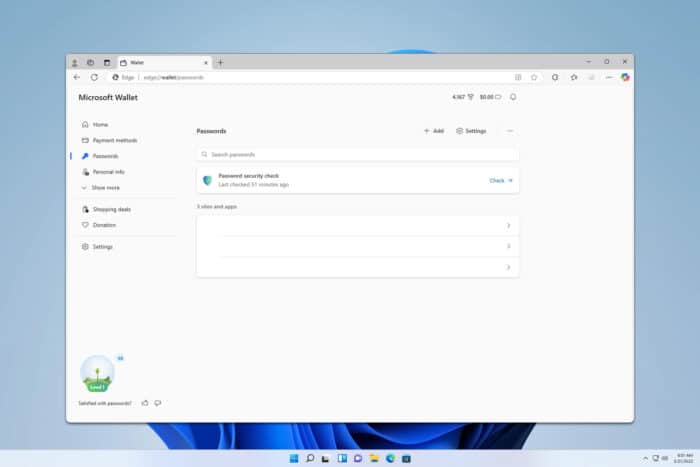Open workspaces icon in title bar
Image resolution: width=700 pixels, height=467 pixels.
point(90,63)
